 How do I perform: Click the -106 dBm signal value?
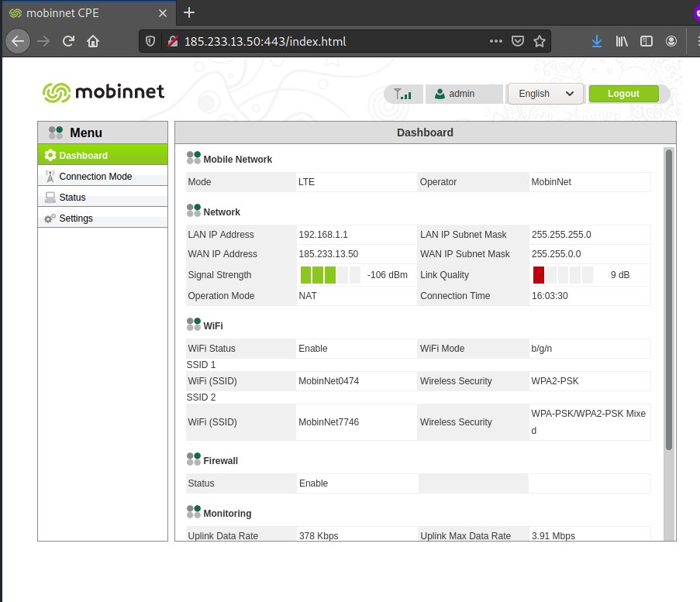(x=388, y=275)
